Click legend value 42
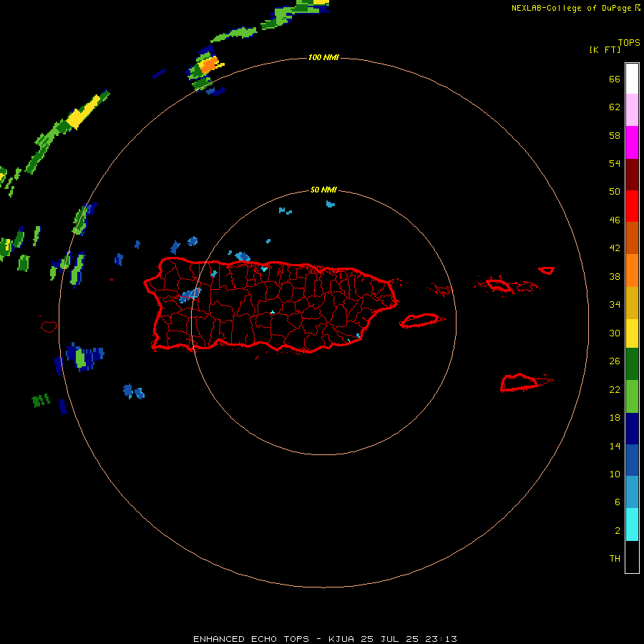Screen dimensions: 644x644 (615, 248)
